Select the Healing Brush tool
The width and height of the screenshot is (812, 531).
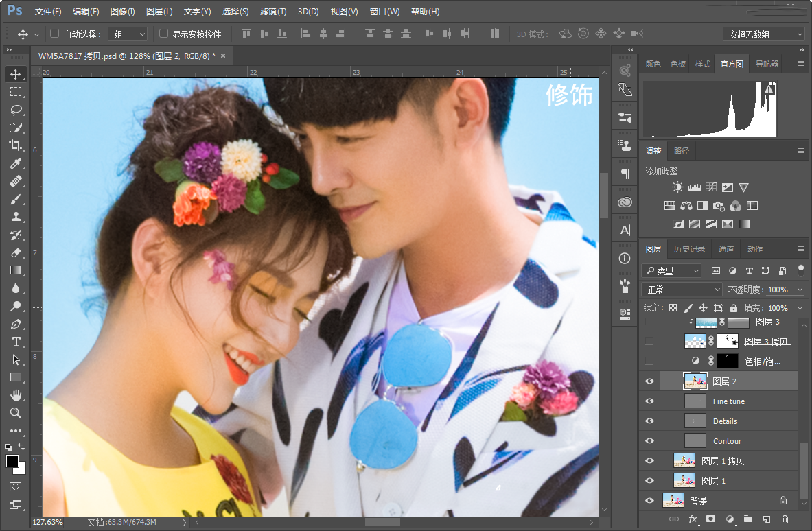point(16,181)
